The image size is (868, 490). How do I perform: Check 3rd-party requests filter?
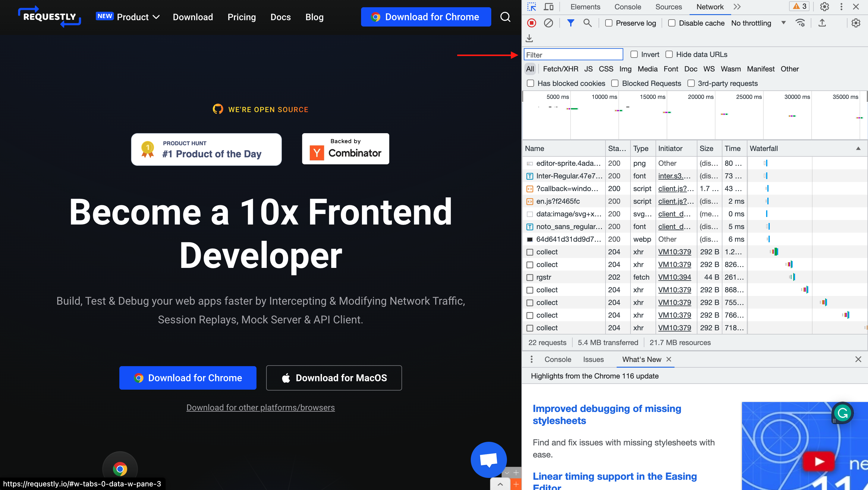(691, 83)
